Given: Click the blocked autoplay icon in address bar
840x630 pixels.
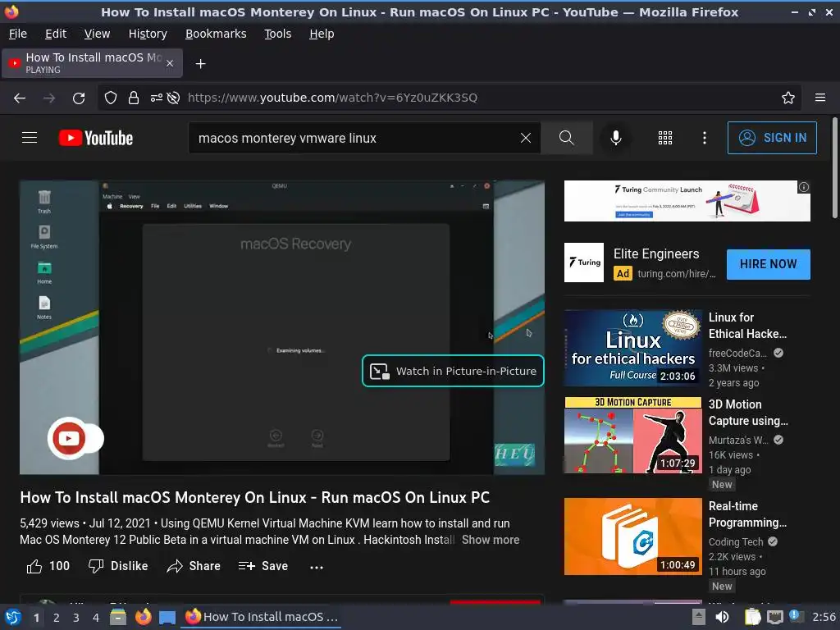Looking at the screenshot, I should click(173, 98).
